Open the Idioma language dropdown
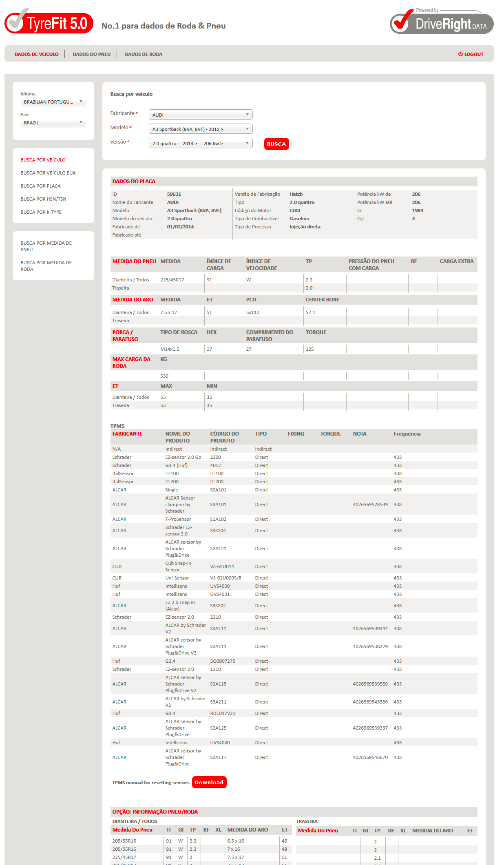504x865 pixels. coord(53,102)
